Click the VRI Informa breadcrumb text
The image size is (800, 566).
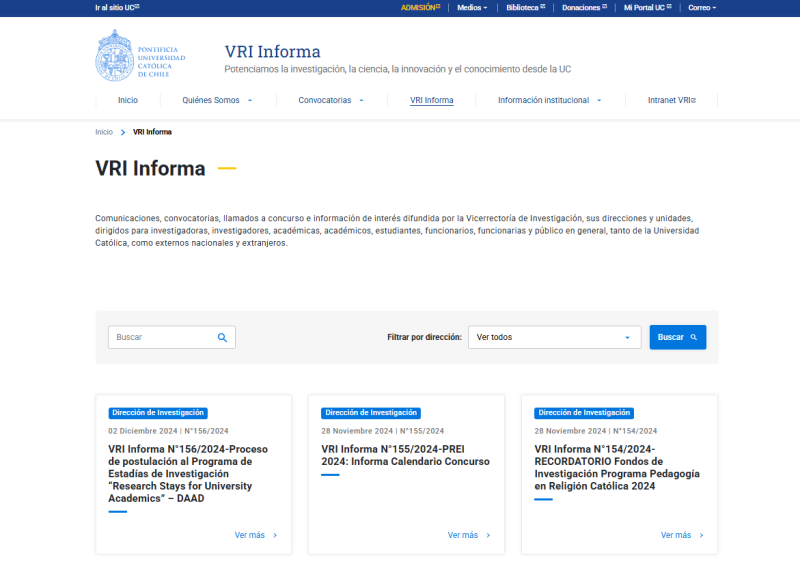[153, 132]
